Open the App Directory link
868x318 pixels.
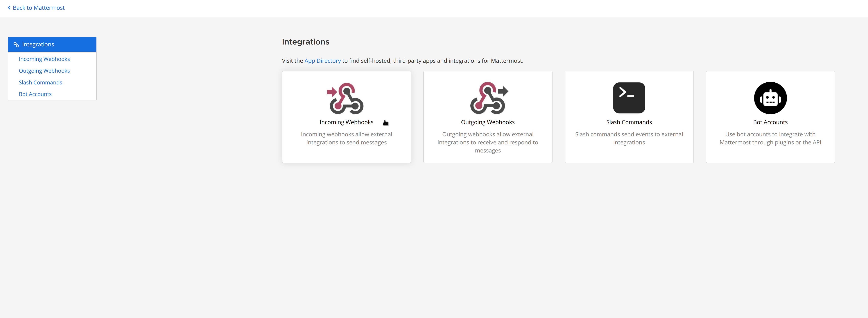(322, 61)
